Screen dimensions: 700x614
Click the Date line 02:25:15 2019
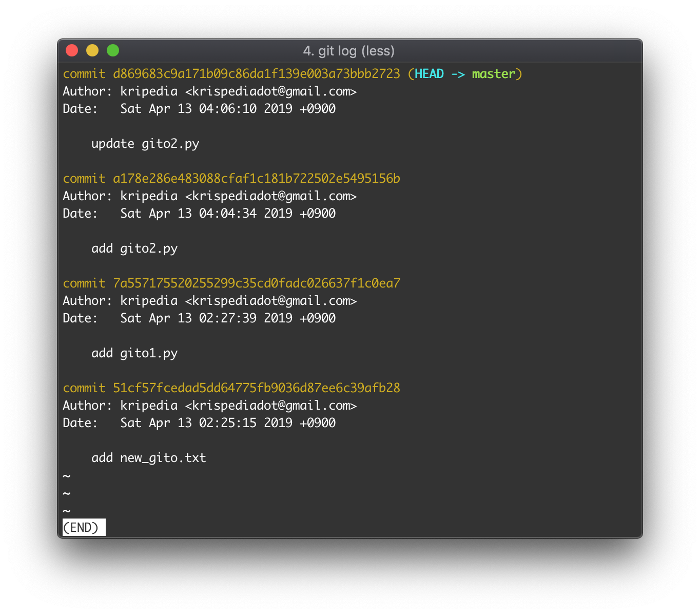point(199,423)
